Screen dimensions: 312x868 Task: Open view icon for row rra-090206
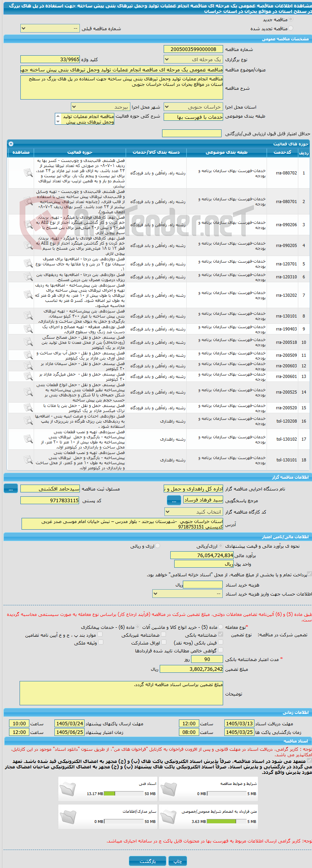(x=28, y=225)
